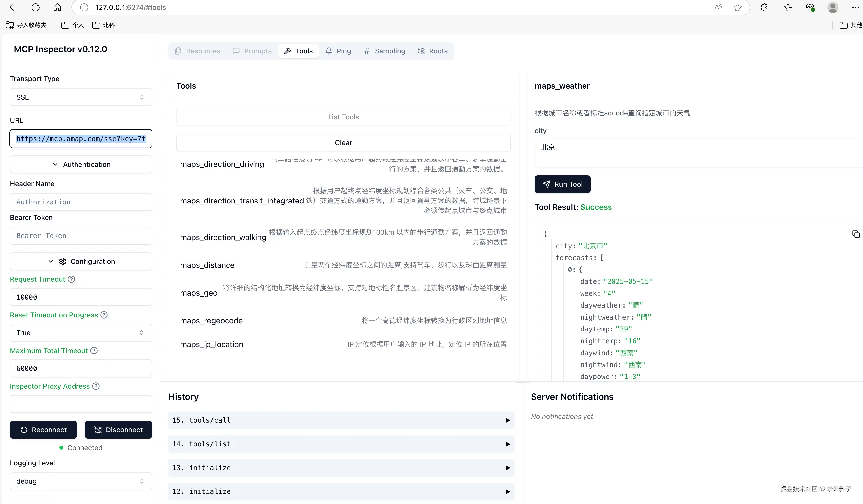Click the Reset Timeout on Progress help icon

104,315
